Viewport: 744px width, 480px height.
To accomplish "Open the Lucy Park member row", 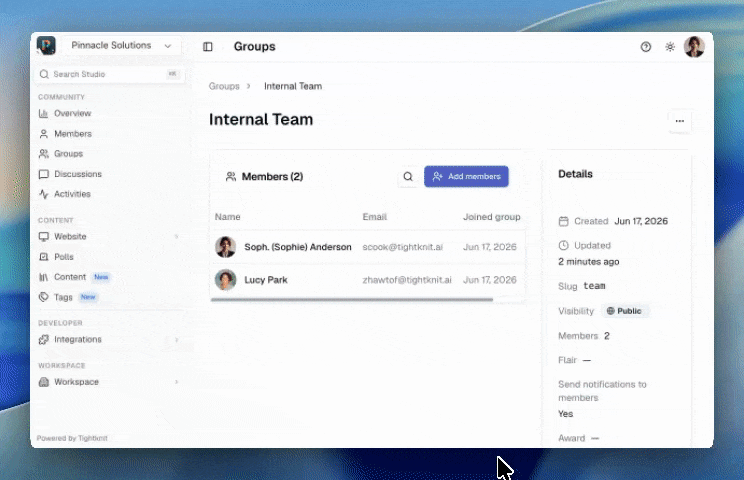I will click(x=368, y=280).
